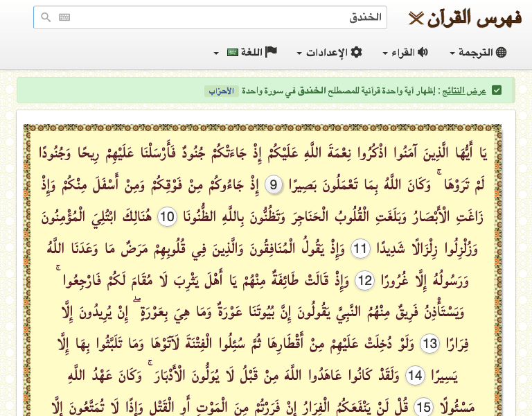Select verse number 10 marker

(167, 216)
